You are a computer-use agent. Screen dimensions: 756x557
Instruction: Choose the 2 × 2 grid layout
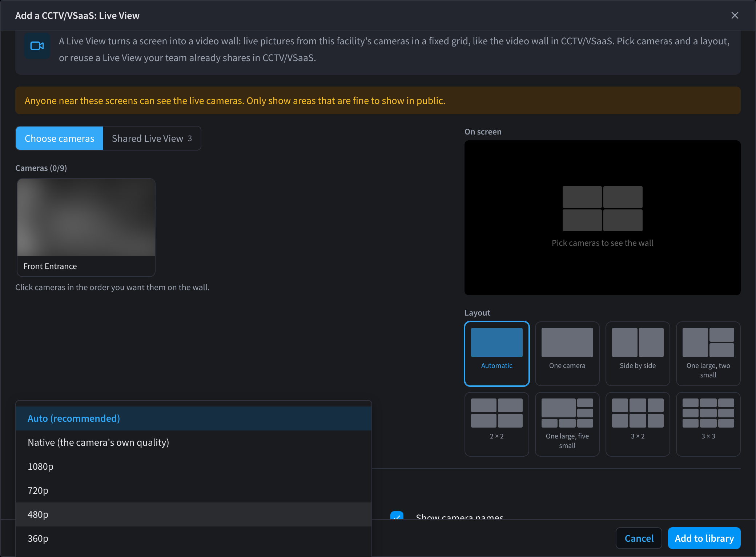pos(496,424)
